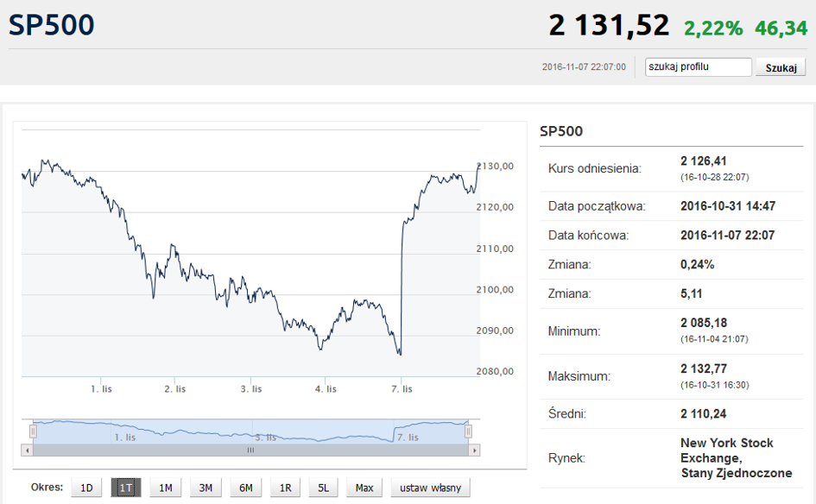Click the navigator range area near 3. lis
This screenshot has width=816, height=504.
point(265,437)
